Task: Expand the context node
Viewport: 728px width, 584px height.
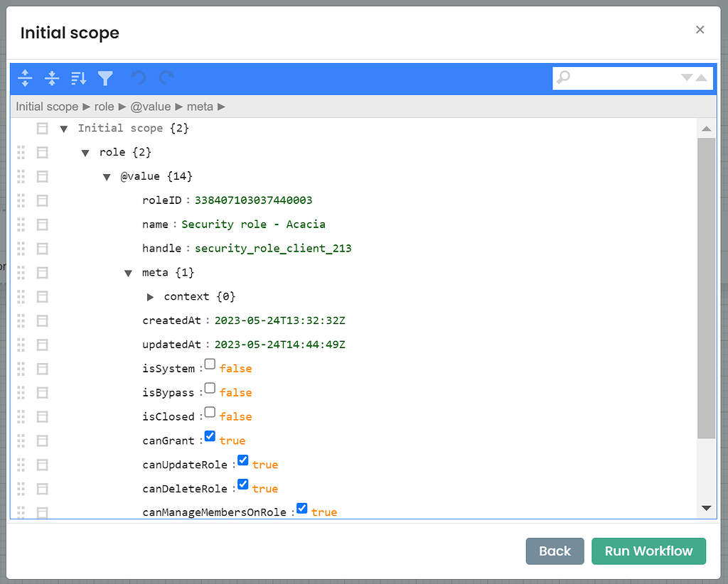Action: coord(149,296)
